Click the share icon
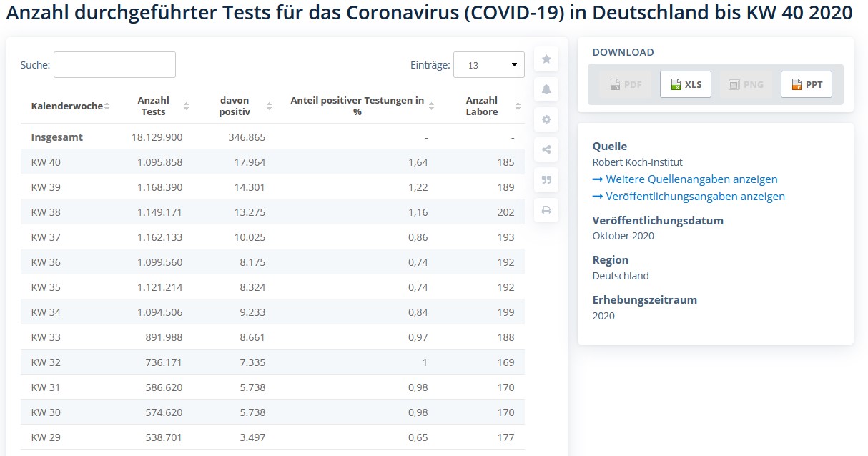 pos(546,149)
